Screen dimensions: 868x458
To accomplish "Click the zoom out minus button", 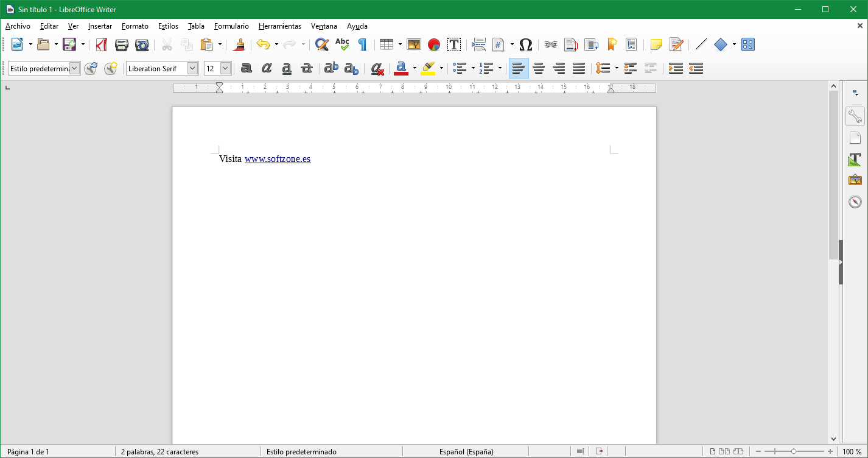I will pyautogui.click(x=758, y=451).
